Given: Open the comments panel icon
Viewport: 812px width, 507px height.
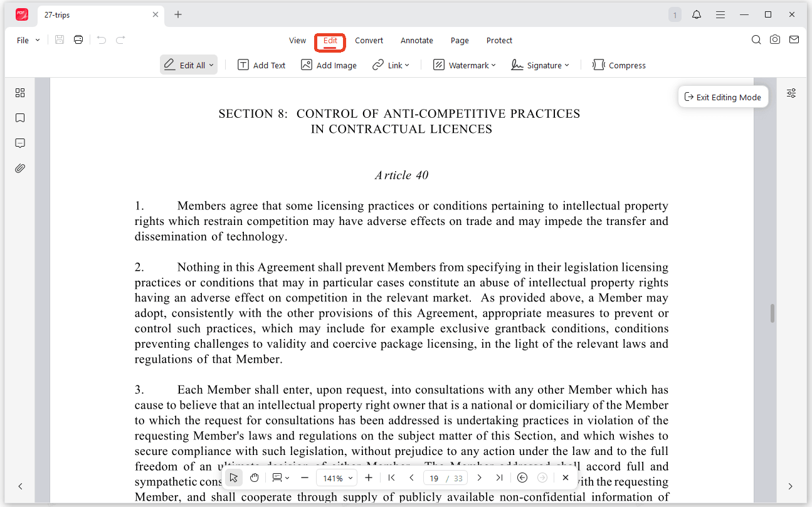Looking at the screenshot, I should 20,144.
